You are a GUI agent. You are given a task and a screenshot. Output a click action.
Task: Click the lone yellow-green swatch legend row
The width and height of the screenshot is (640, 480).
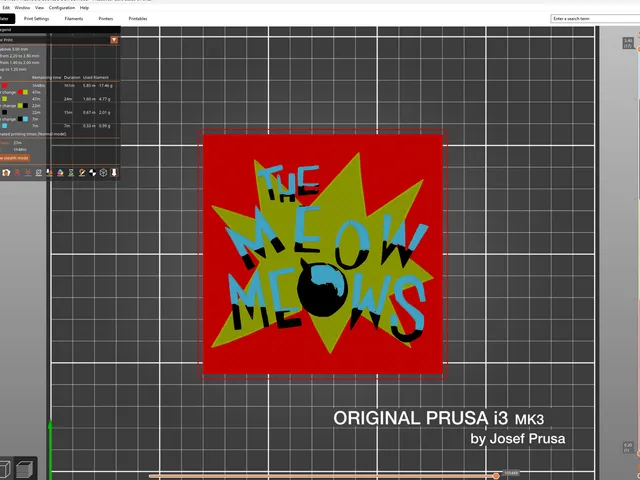tap(4, 99)
